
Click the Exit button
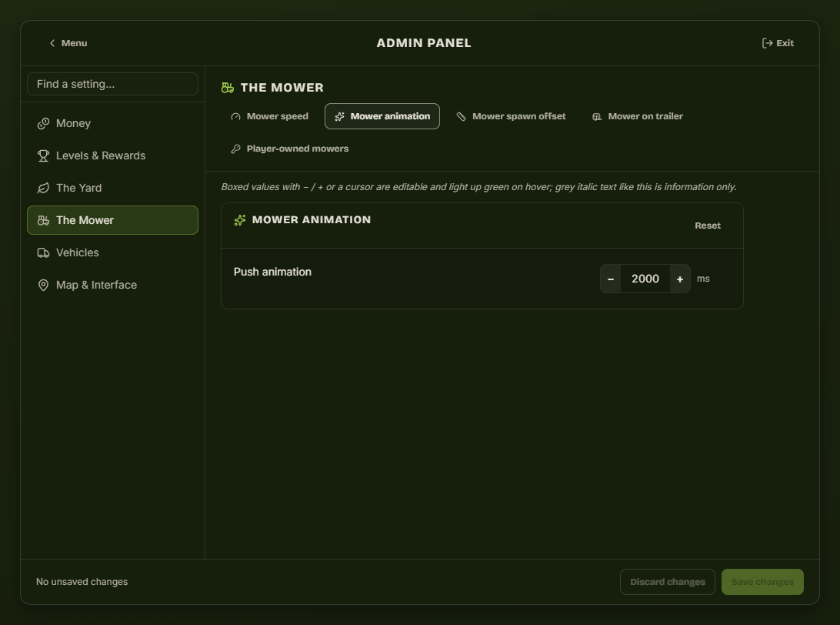778,43
